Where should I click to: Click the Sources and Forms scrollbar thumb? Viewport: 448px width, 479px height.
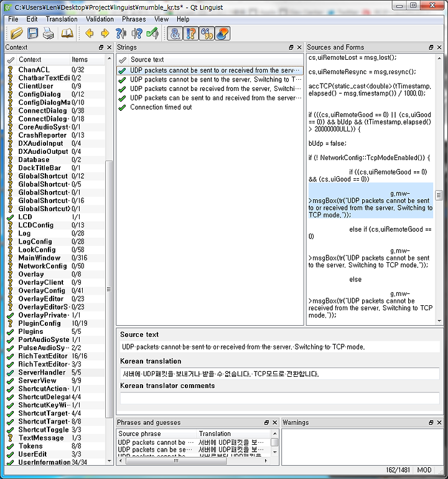[x=439, y=194]
